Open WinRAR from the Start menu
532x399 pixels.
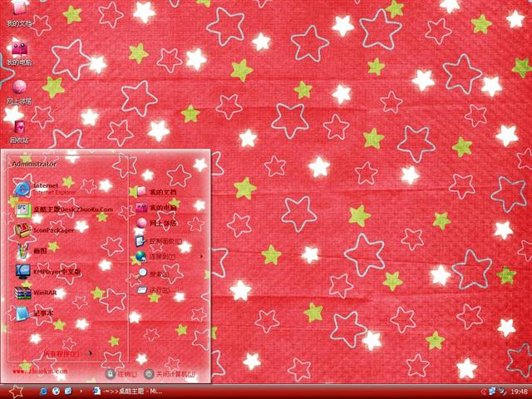click(x=36, y=293)
